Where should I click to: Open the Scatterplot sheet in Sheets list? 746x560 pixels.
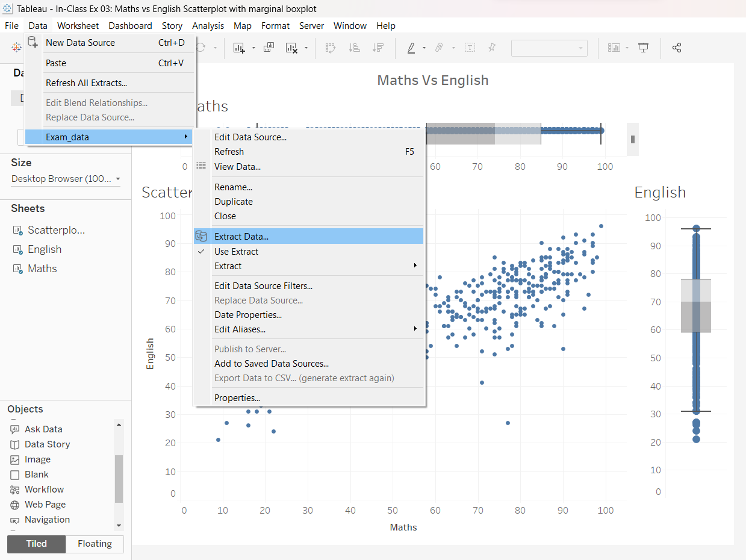[x=55, y=230]
